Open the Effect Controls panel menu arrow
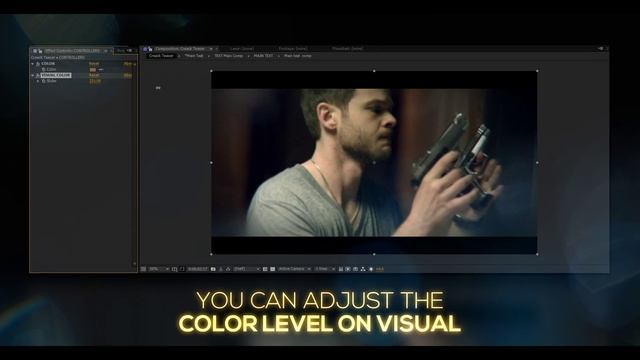Viewport: 640px width, 360px height. [106, 51]
